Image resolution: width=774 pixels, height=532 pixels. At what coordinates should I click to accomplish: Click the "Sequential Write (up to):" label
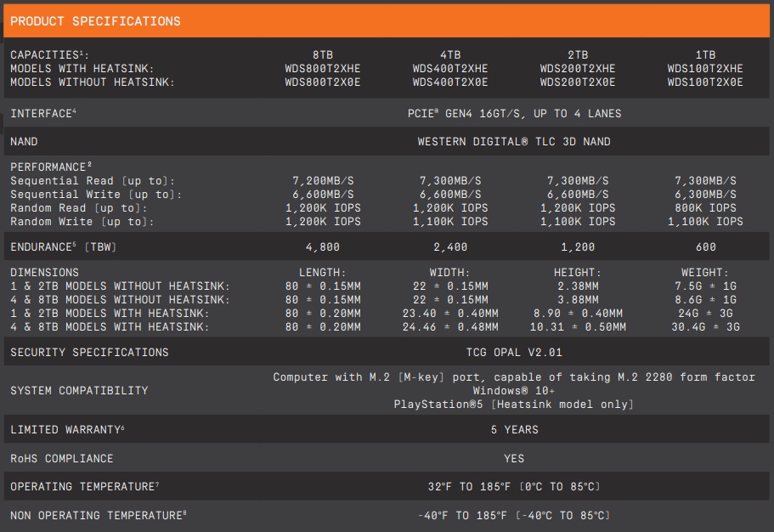[x=96, y=195]
